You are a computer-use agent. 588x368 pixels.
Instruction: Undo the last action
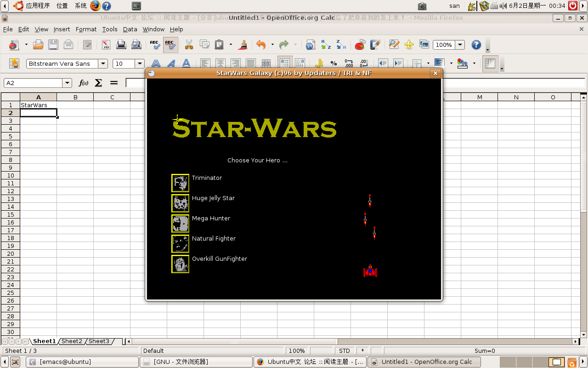click(261, 45)
